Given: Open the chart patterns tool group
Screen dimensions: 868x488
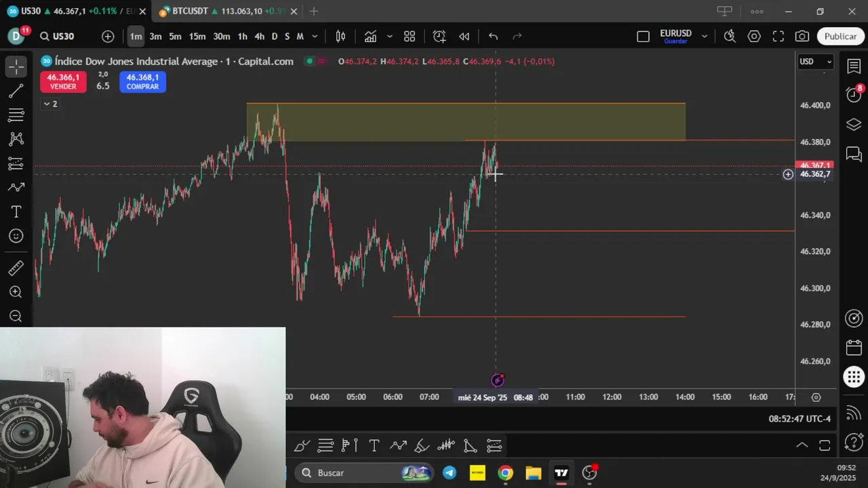Looking at the screenshot, I should (16, 139).
